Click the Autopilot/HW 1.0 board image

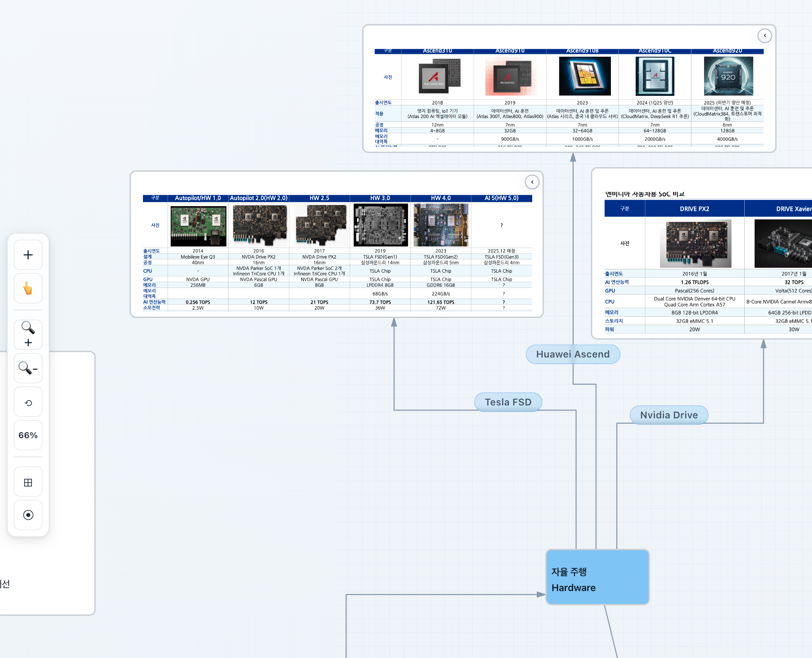pyautogui.click(x=198, y=226)
